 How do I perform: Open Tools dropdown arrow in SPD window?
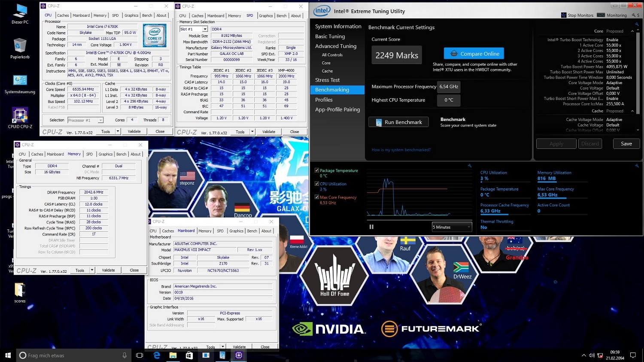252,132
